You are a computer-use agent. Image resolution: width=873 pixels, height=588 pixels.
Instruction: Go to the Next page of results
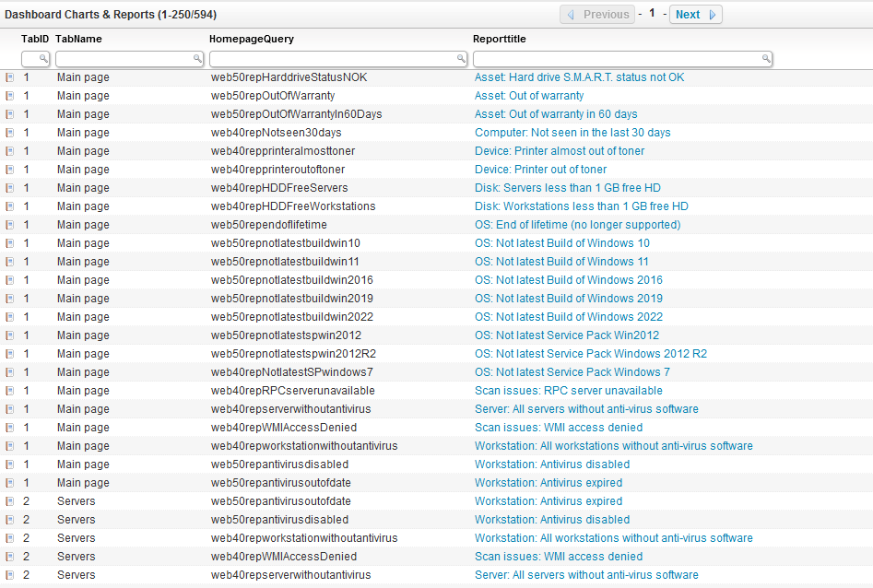click(x=695, y=15)
